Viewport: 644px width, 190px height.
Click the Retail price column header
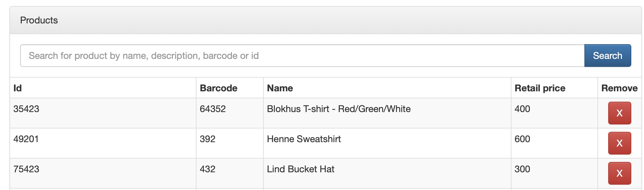tap(540, 88)
